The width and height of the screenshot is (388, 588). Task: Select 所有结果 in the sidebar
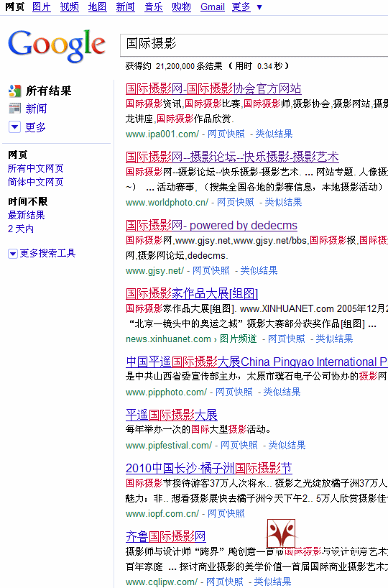48,91
